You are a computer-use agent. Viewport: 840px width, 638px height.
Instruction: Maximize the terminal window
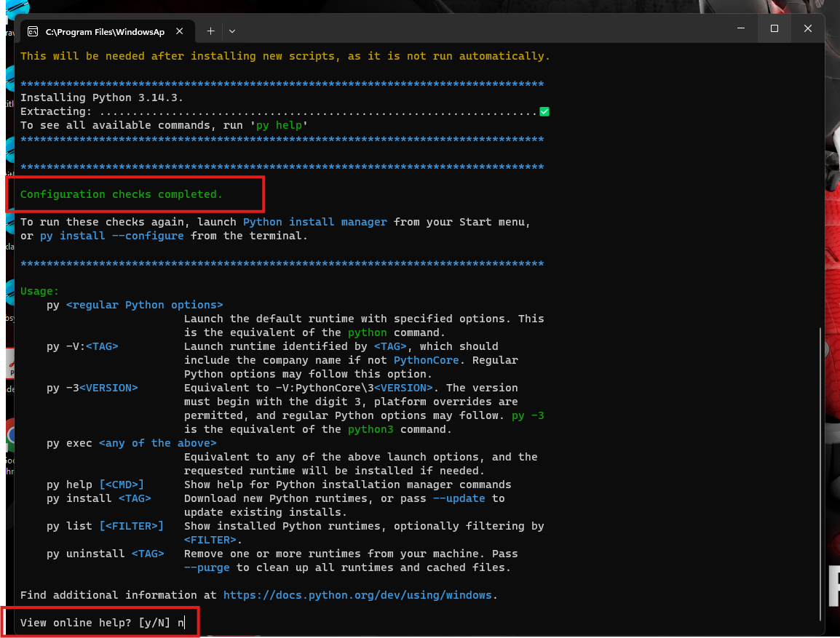tap(774, 28)
